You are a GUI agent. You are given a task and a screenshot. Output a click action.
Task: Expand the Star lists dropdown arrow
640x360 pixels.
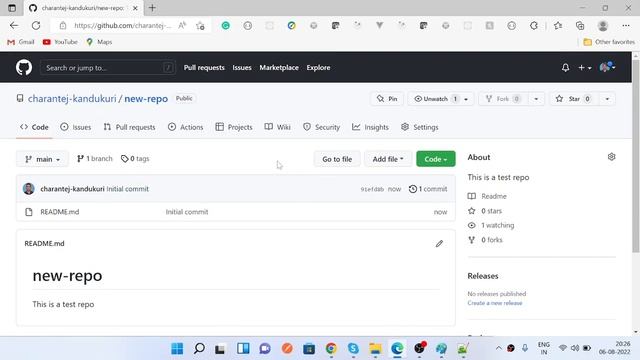(607, 99)
